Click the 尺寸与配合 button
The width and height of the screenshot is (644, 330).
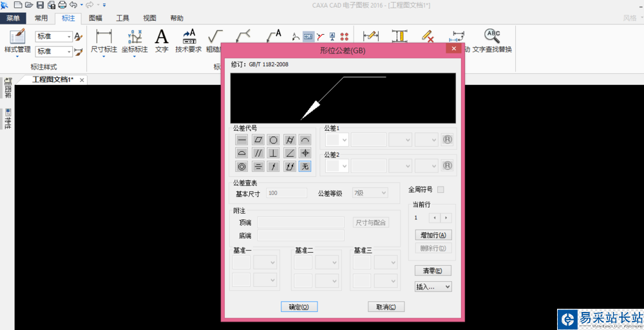click(371, 223)
